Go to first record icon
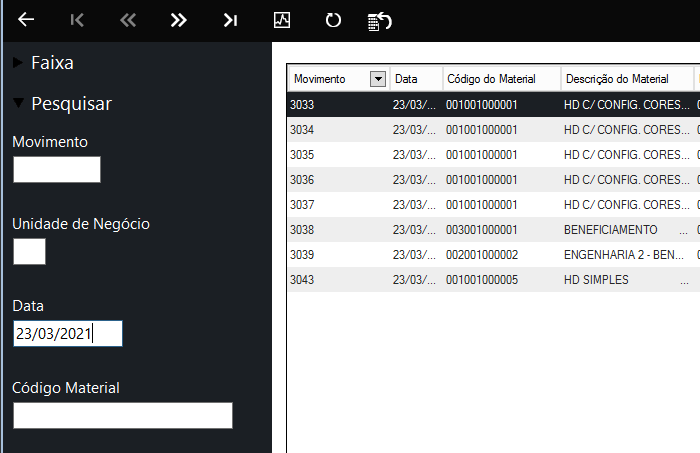 (x=77, y=20)
